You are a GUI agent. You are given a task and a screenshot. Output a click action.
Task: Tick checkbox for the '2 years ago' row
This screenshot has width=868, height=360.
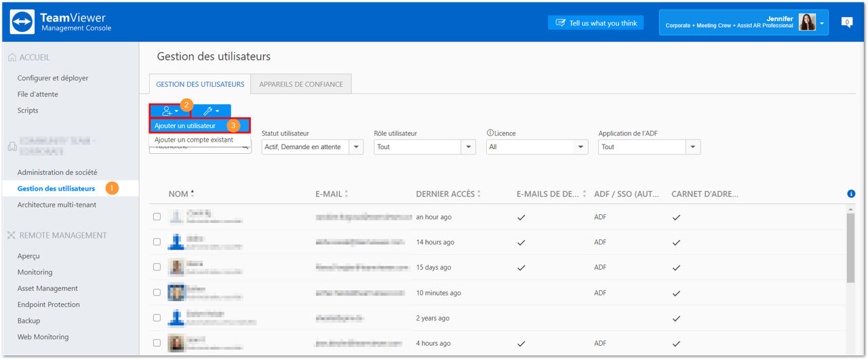pyautogui.click(x=157, y=318)
